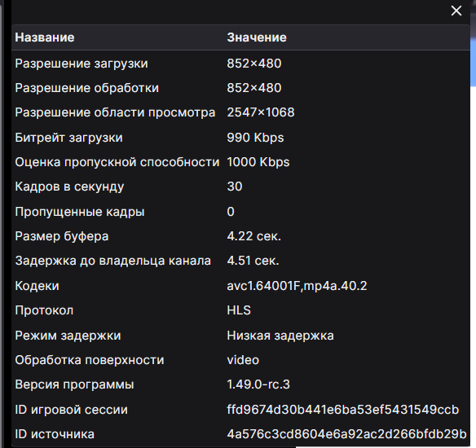Select the 1000 Kbps value
The image size is (476, 448).
(x=258, y=162)
